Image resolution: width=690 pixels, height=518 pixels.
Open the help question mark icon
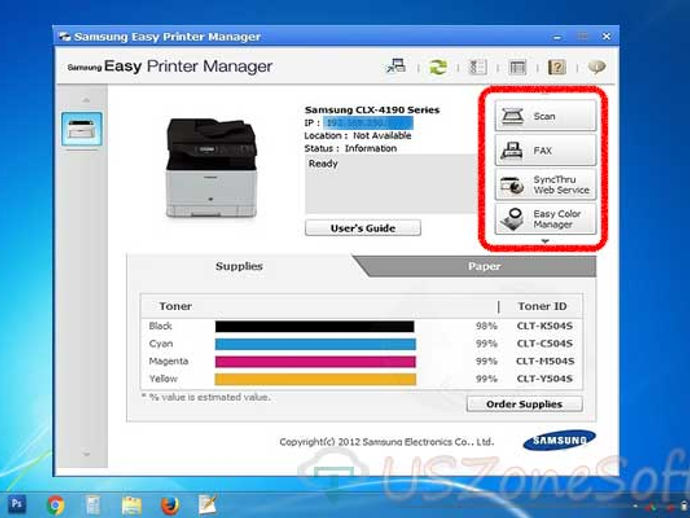click(557, 67)
